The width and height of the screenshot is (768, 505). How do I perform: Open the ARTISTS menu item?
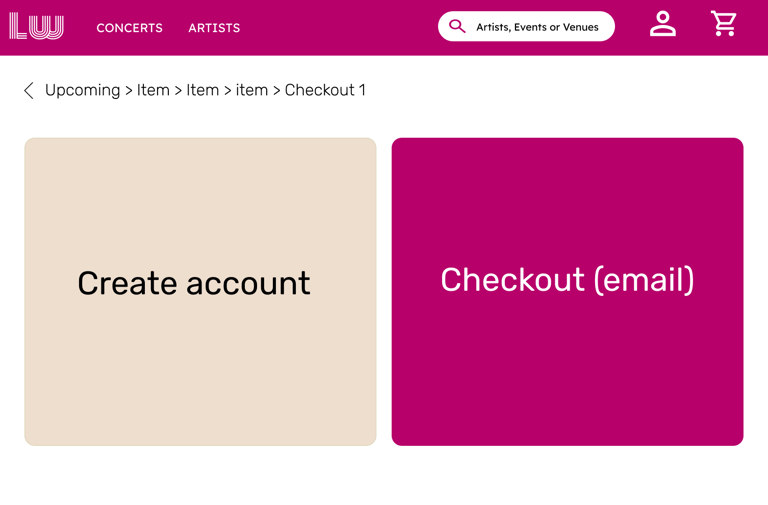[x=214, y=28]
